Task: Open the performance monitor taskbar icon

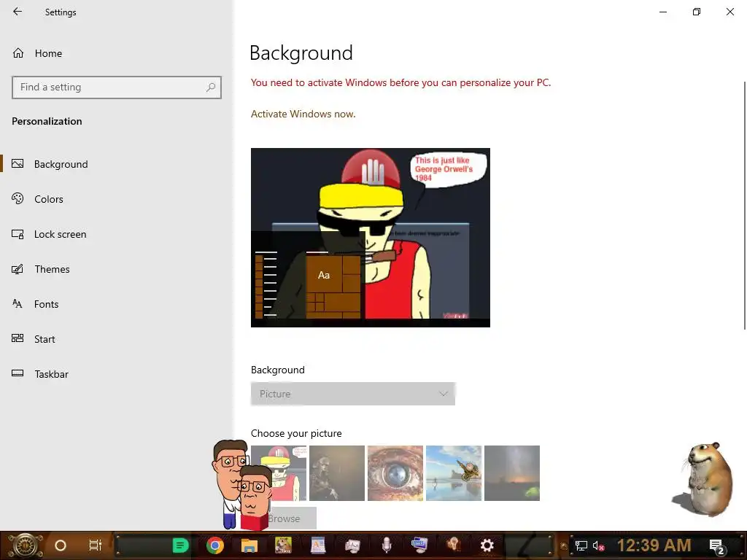Action: tap(352, 545)
